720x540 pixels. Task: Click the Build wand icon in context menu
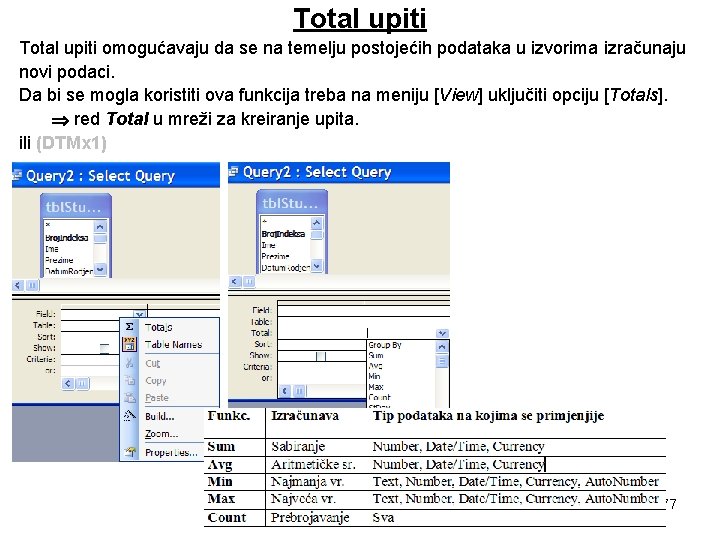(x=129, y=416)
